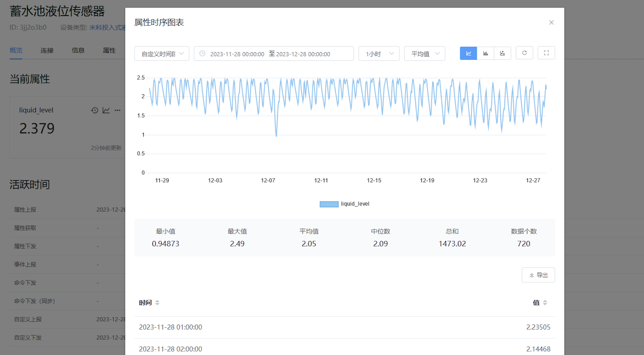Edit start date 2023-11-28 00:00:00

[x=237, y=54]
